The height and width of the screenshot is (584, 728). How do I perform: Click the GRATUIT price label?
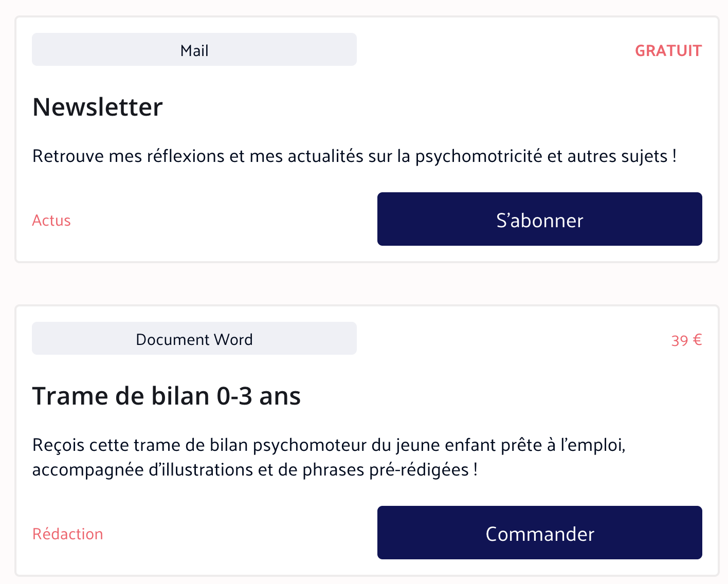(x=668, y=50)
